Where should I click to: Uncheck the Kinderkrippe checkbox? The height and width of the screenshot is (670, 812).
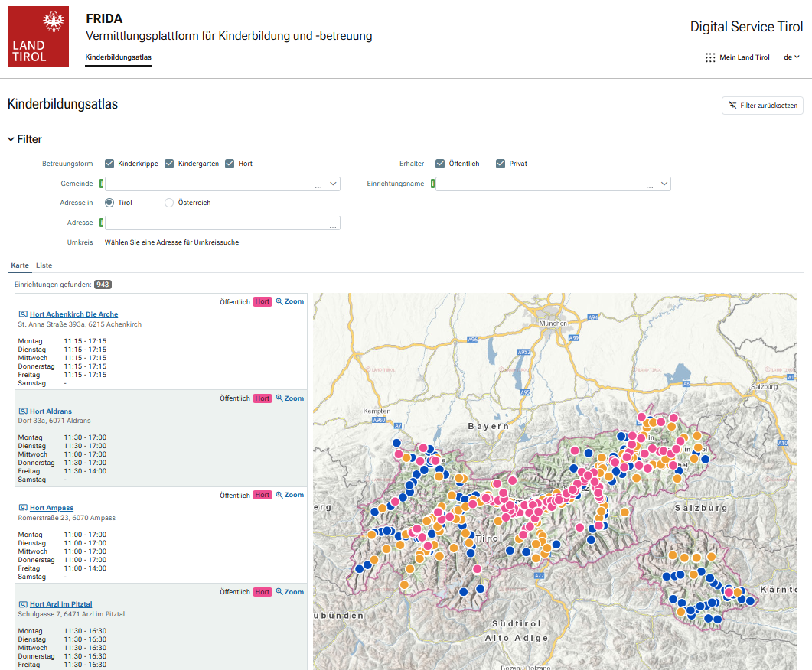click(x=109, y=164)
